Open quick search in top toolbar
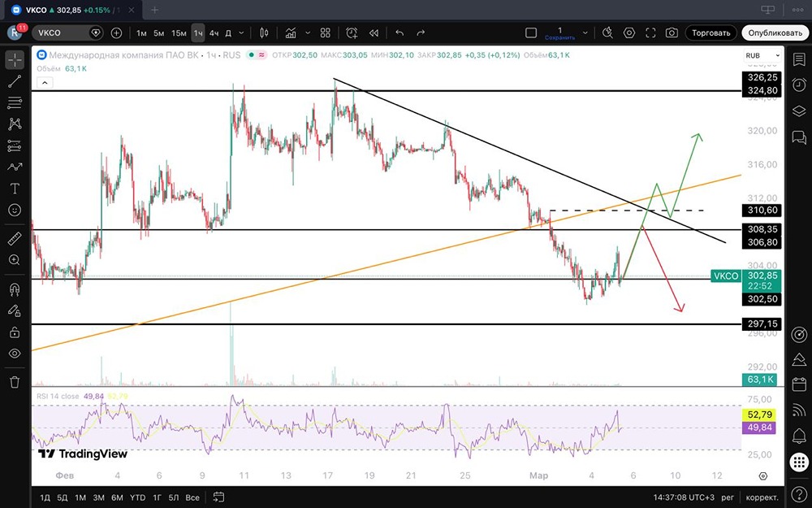The image size is (812, 508). pyautogui.click(x=608, y=33)
